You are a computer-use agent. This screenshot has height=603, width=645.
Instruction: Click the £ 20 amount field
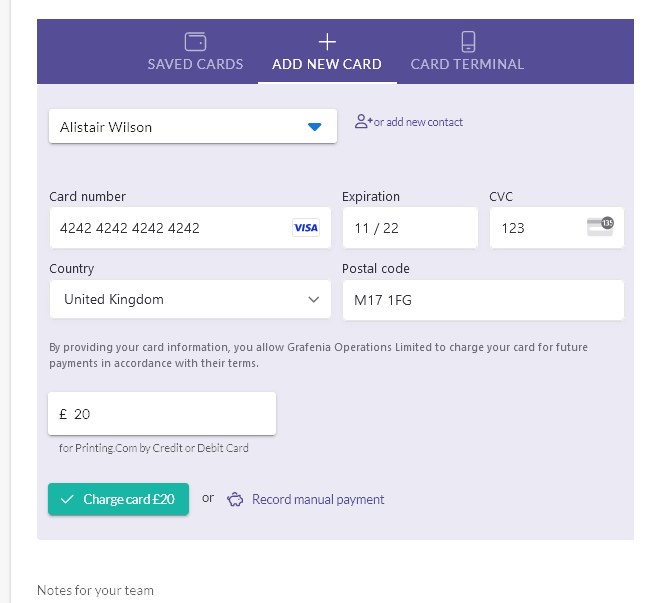pyautogui.click(x=162, y=413)
